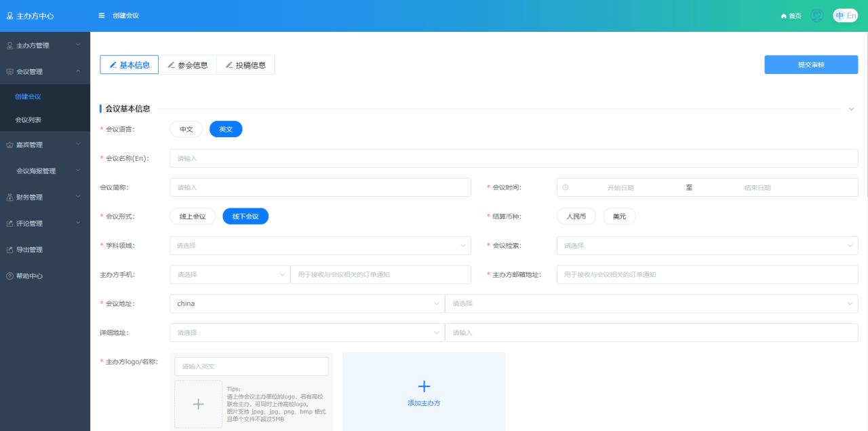
Task: Click the logo upload plus box
Action: [x=198, y=404]
